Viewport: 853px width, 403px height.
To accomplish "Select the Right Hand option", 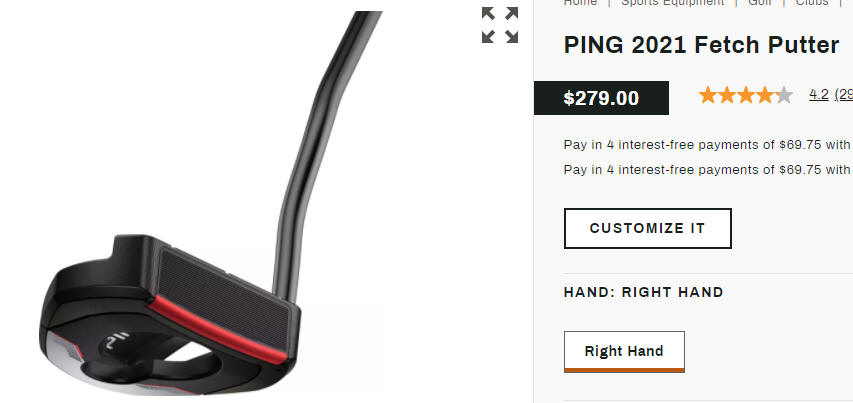I will coord(624,351).
